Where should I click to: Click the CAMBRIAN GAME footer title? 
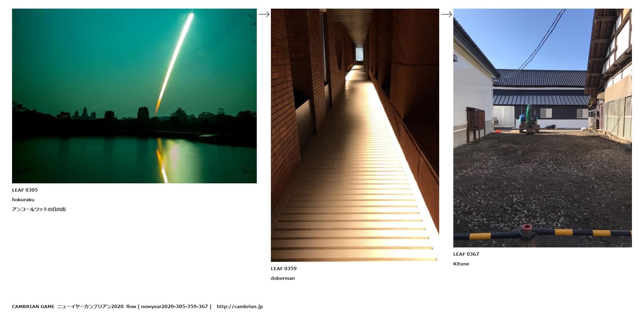(x=33, y=306)
